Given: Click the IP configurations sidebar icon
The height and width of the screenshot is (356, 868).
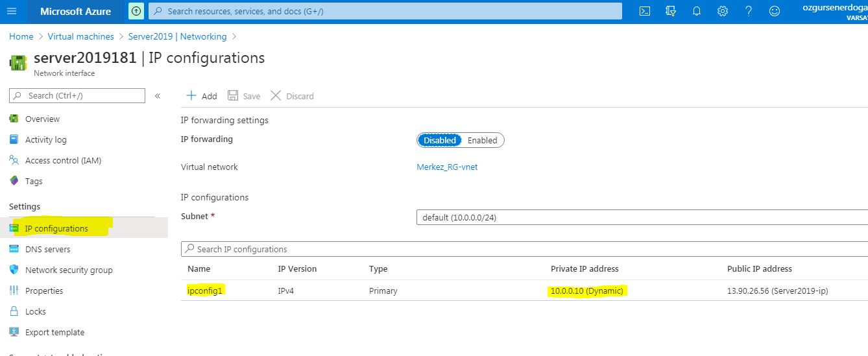Looking at the screenshot, I should pyautogui.click(x=14, y=228).
